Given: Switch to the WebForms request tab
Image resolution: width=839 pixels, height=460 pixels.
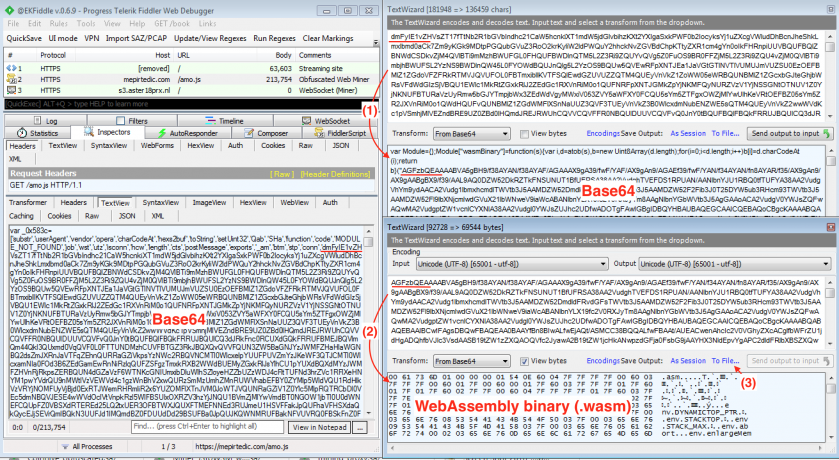Looking at the screenshot, I should point(157,145).
